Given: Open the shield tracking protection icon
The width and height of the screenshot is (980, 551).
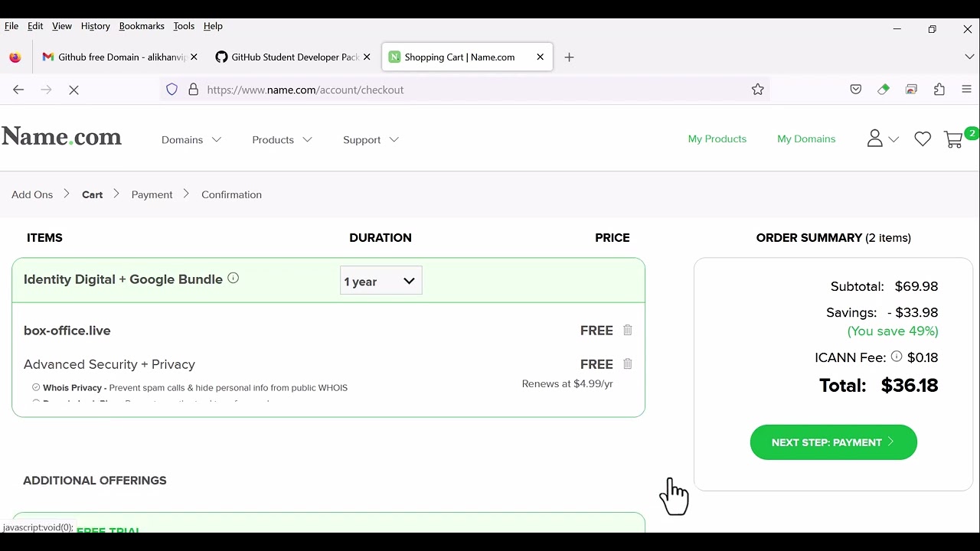Looking at the screenshot, I should 172,90.
